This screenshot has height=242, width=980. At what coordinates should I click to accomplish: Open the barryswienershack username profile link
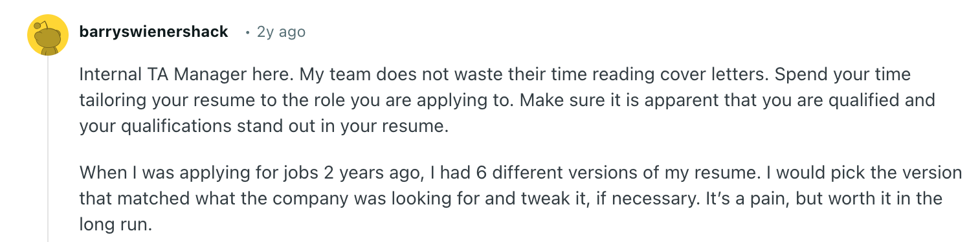click(153, 32)
